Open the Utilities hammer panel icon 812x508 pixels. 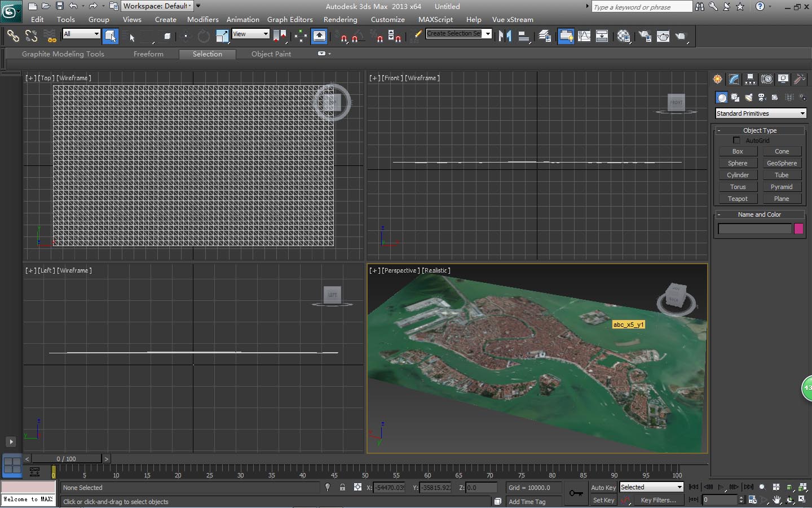click(x=799, y=79)
